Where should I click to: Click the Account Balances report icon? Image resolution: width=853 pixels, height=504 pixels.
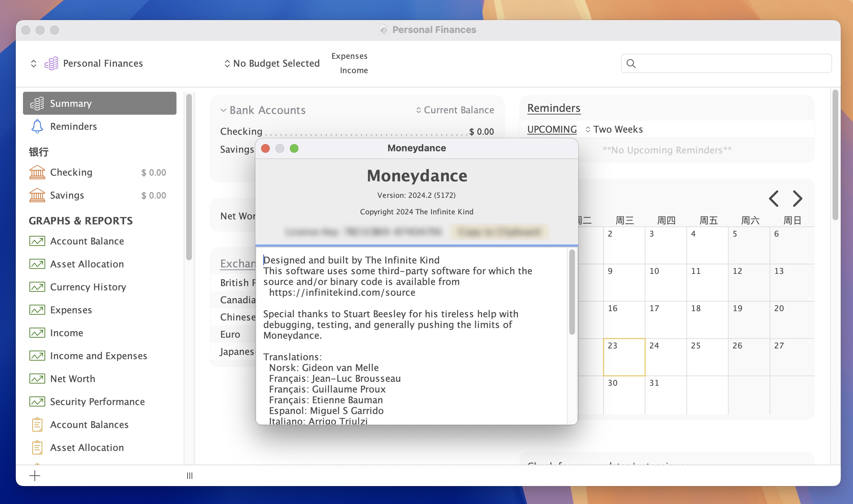coord(37,424)
